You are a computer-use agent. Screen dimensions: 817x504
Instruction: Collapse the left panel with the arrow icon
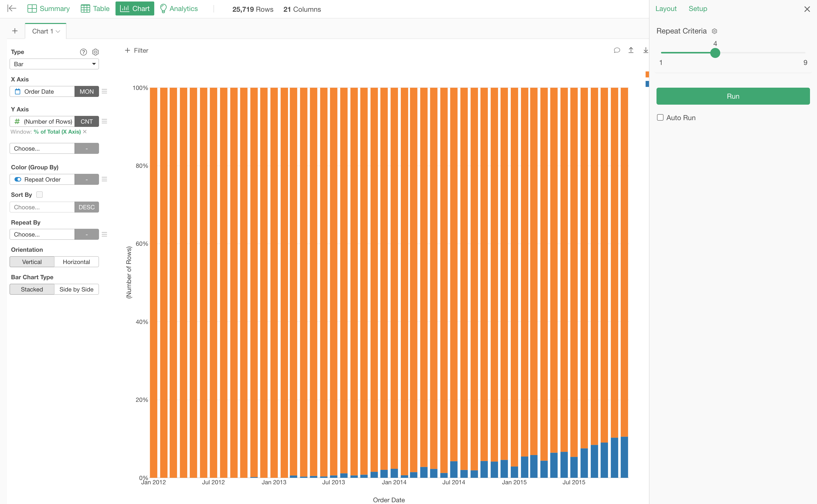click(11, 8)
